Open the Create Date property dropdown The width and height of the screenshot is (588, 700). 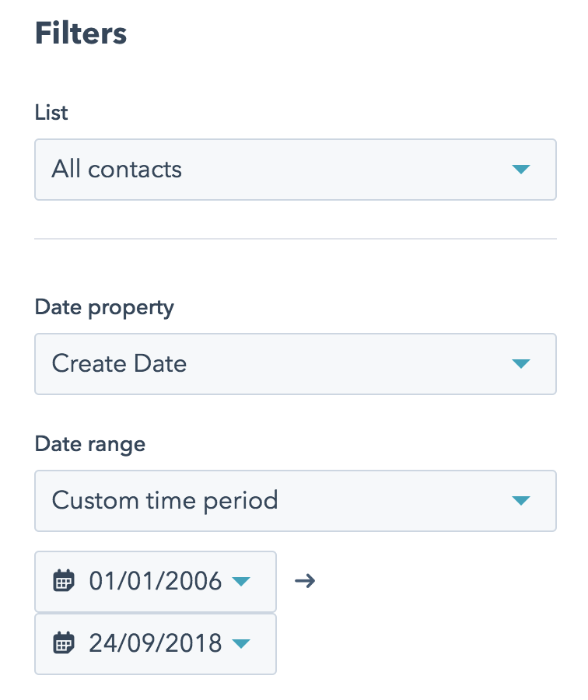(x=296, y=364)
